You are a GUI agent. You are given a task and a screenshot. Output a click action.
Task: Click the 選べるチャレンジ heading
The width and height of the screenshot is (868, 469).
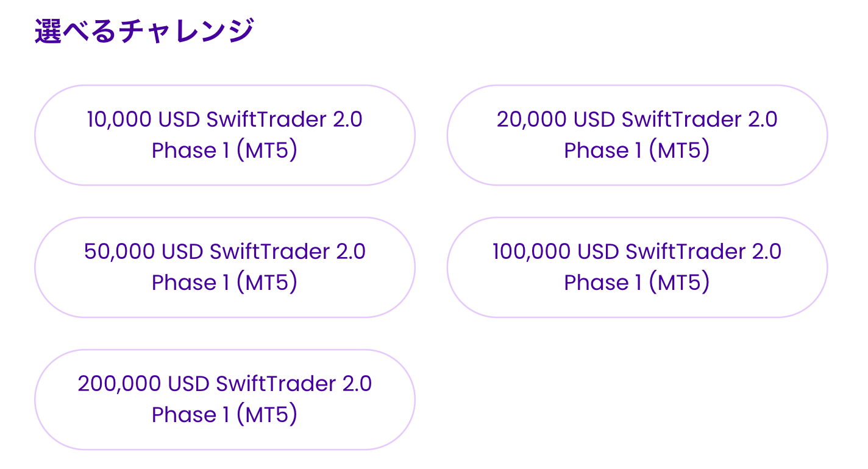[x=144, y=31]
